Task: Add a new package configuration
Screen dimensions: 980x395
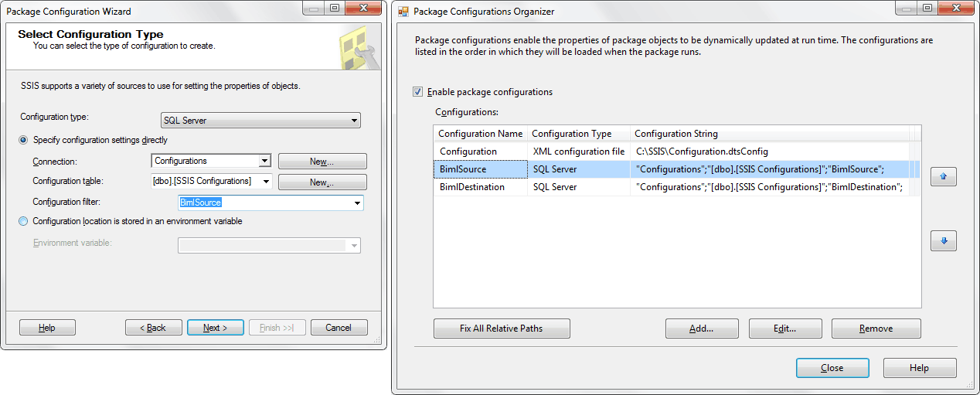Action: [701, 329]
